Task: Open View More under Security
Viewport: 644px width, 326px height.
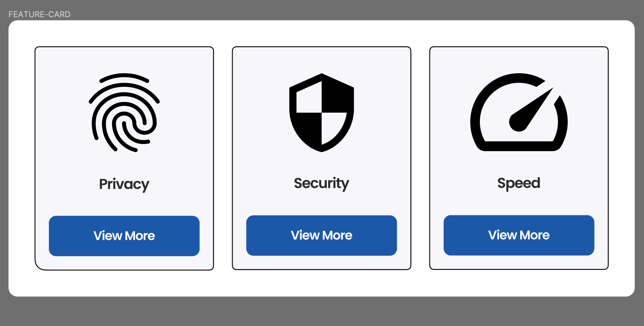Action: 322,236
